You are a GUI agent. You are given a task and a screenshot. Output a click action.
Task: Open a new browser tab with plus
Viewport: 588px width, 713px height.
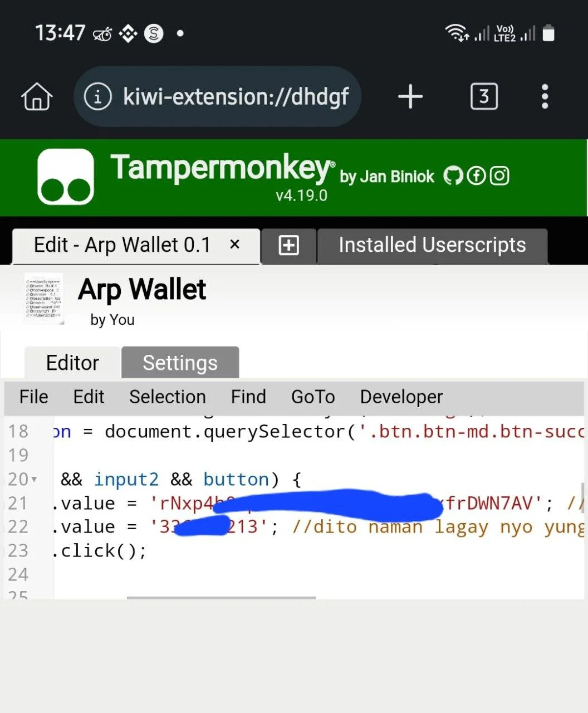[410, 96]
